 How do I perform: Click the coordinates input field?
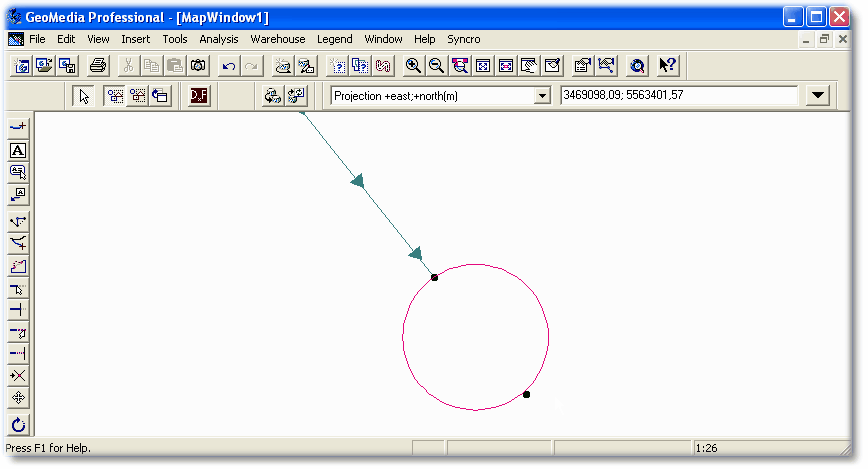click(678, 96)
